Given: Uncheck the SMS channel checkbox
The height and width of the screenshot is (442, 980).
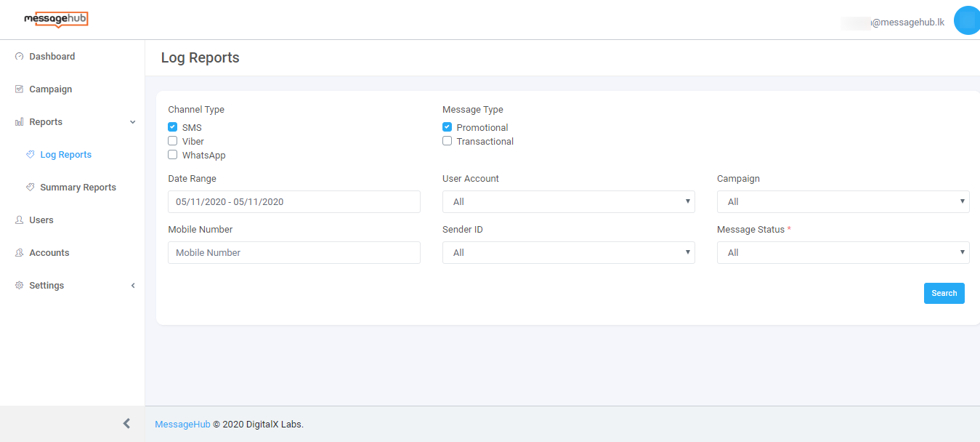Looking at the screenshot, I should pos(173,127).
